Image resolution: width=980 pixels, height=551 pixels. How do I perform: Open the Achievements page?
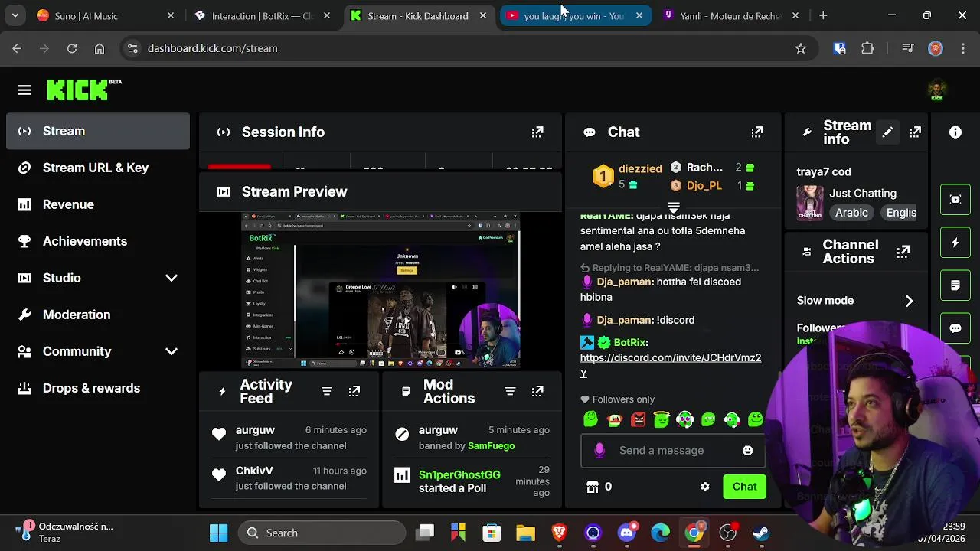point(98,241)
